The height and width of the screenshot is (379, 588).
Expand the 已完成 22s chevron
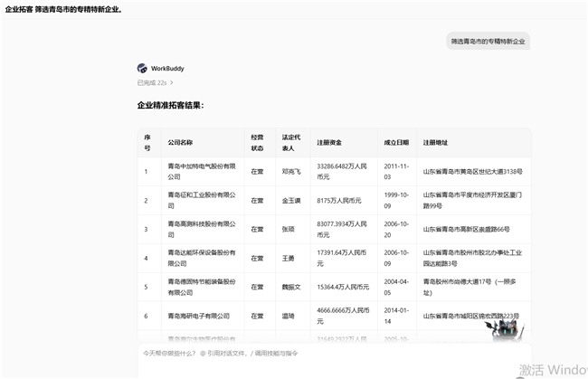171,82
